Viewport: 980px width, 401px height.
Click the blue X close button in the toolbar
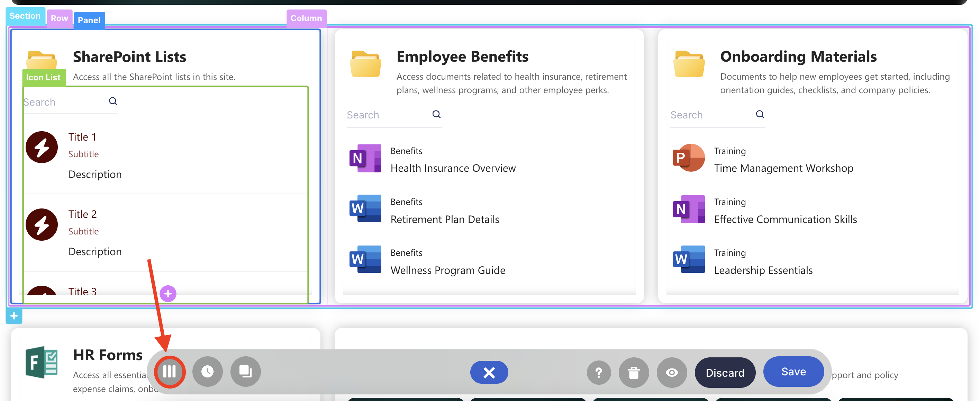pyautogui.click(x=489, y=373)
